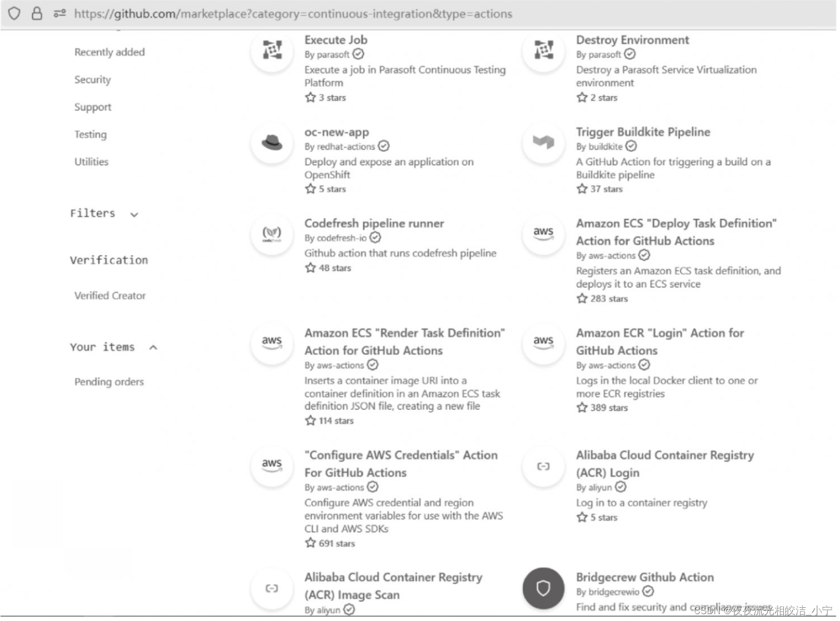840x621 pixels.
Task: Click the Execute Job parasoft logo
Action: coord(272,50)
